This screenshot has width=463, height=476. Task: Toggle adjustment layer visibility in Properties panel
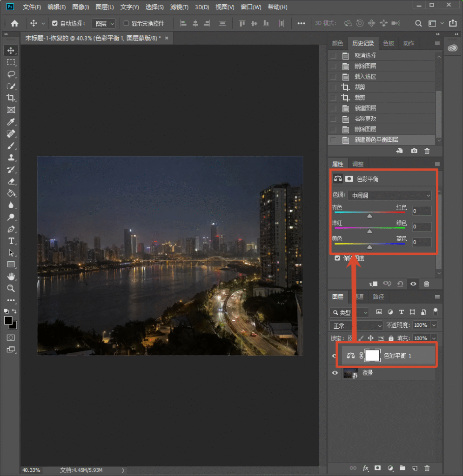[413, 284]
